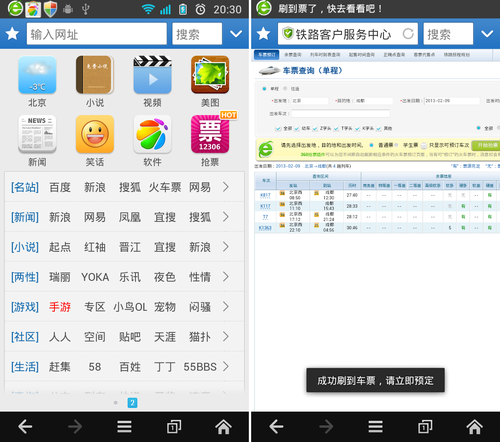Expand the [小说] row arrow
500x442 pixels.
click(226, 247)
